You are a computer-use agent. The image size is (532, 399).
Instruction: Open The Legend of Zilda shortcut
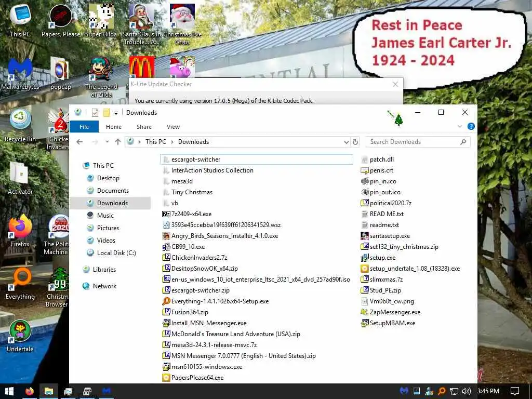point(101,78)
